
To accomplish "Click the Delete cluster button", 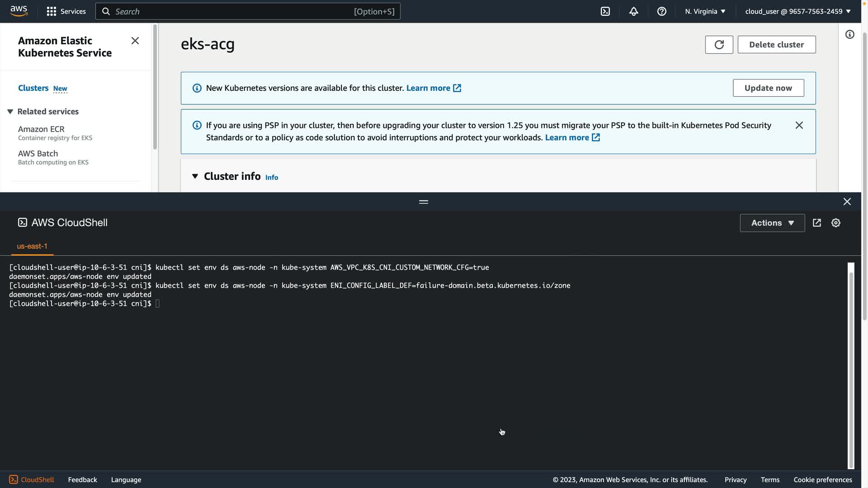I will [776, 45].
